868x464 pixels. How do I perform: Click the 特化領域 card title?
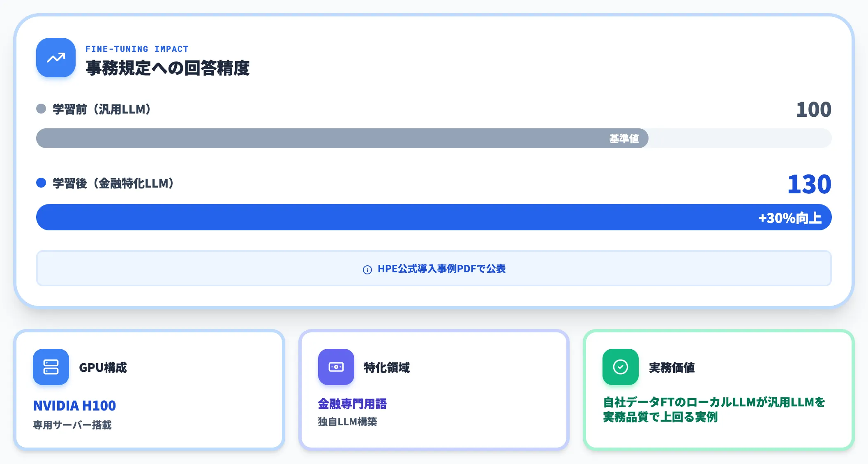(387, 367)
